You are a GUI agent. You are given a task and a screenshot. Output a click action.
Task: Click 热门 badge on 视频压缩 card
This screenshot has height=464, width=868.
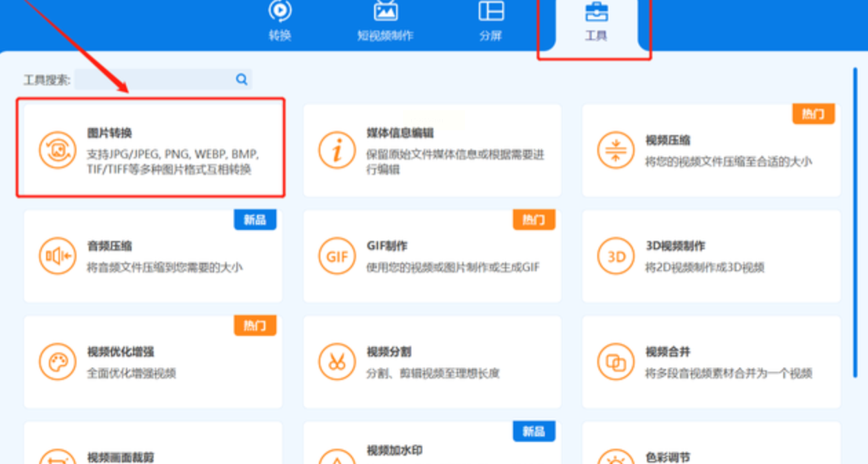tap(814, 114)
